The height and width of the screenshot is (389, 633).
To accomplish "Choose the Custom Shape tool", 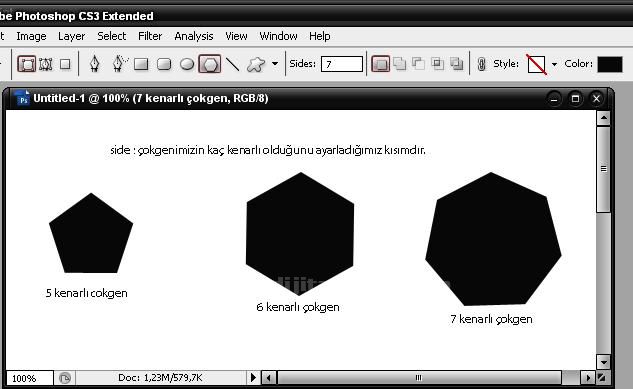I will (x=256, y=64).
